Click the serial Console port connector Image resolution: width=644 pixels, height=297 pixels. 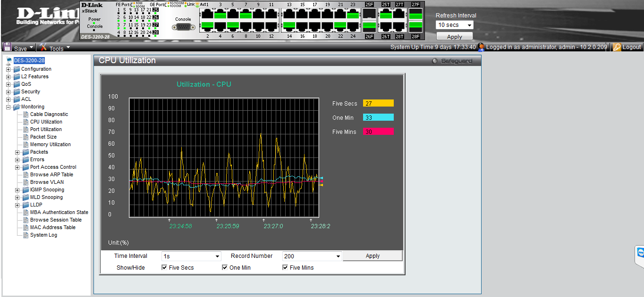183,27
